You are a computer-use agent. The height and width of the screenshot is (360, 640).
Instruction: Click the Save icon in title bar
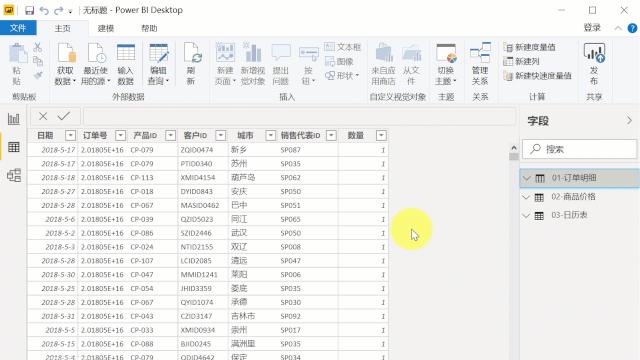pyautogui.click(x=29, y=10)
